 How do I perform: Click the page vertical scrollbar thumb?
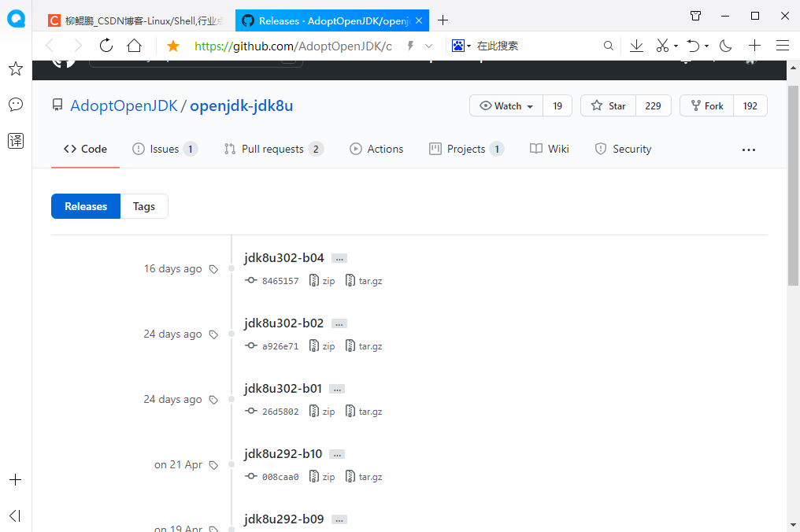point(794,186)
